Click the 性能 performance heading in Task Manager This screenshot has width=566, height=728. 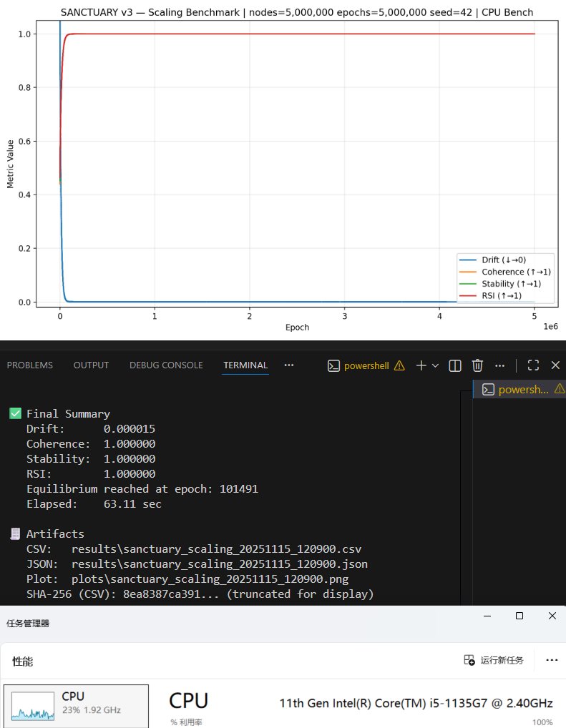22,661
